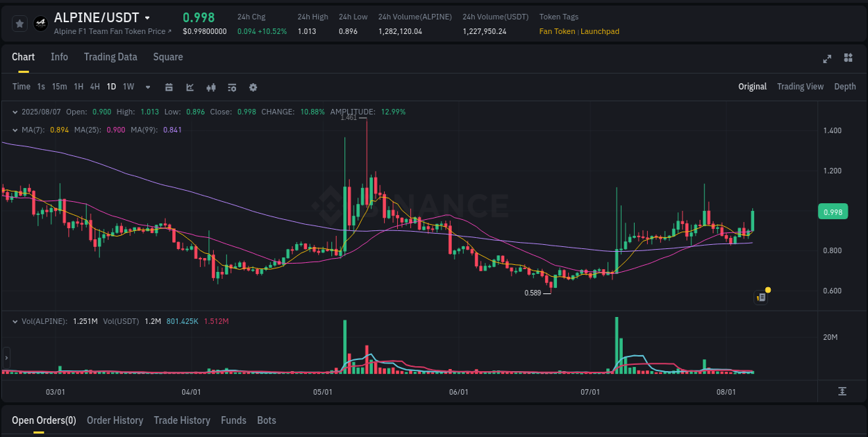Open the chart settings gear icon
Image resolution: width=868 pixels, height=437 pixels.
[x=253, y=87]
